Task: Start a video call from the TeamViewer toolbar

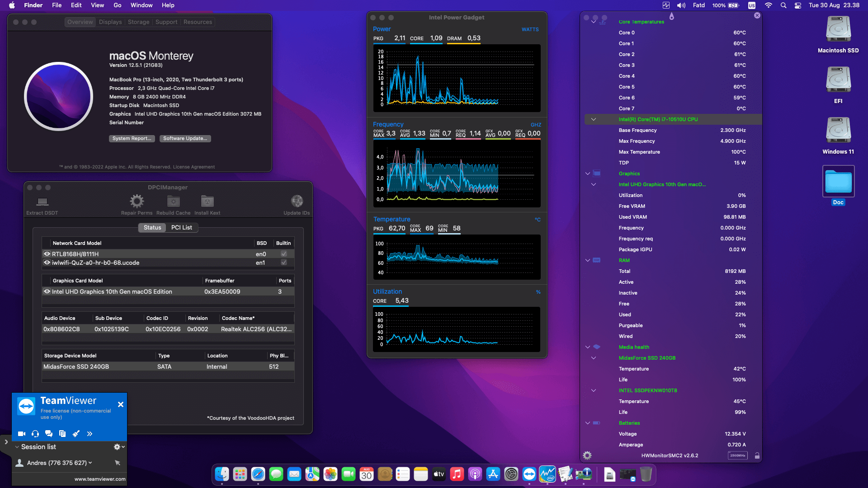Action: [x=21, y=433]
